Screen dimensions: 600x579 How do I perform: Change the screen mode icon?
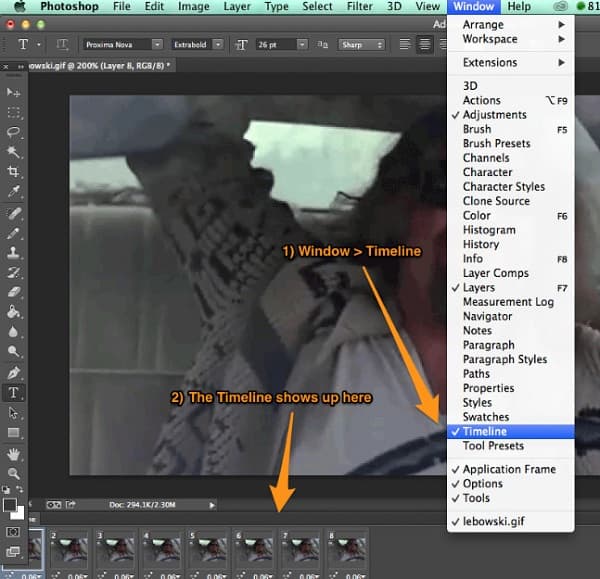[x=13, y=551]
